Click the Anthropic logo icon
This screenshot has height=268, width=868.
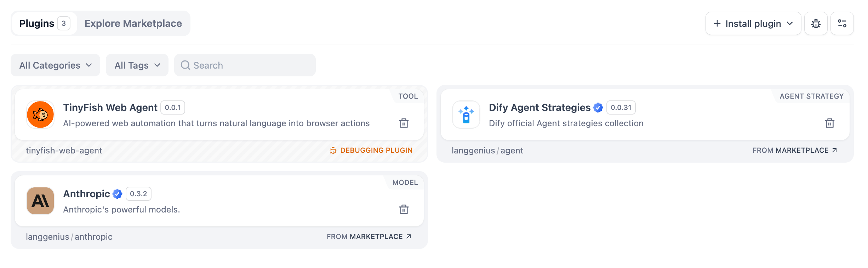[x=40, y=201]
